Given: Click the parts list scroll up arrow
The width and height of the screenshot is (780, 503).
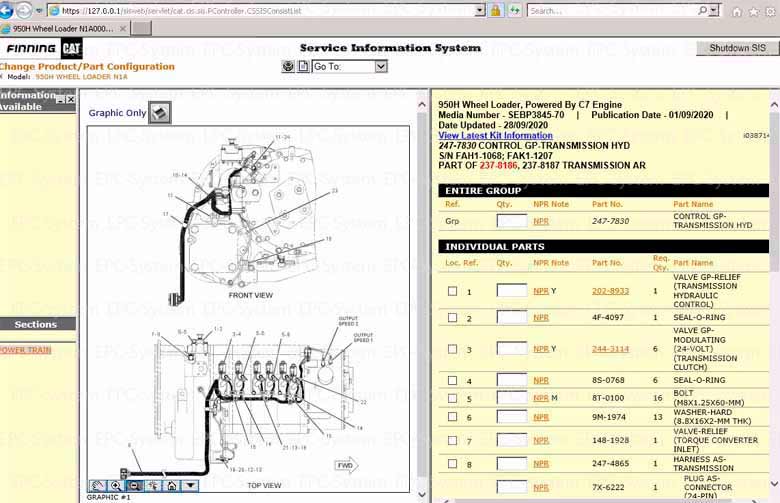Looking at the screenshot, I should (x=774, y=104).
